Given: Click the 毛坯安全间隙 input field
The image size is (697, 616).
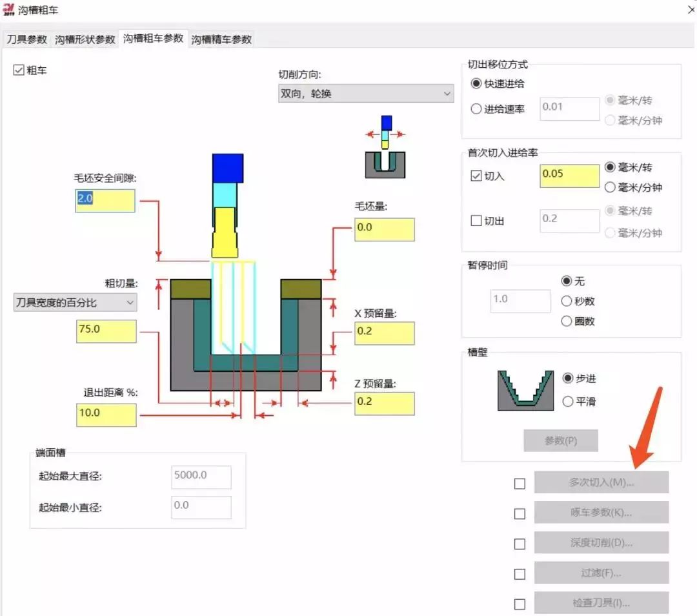Looking at the screenshot, I should pyautogui.click(x=105, y=201).
